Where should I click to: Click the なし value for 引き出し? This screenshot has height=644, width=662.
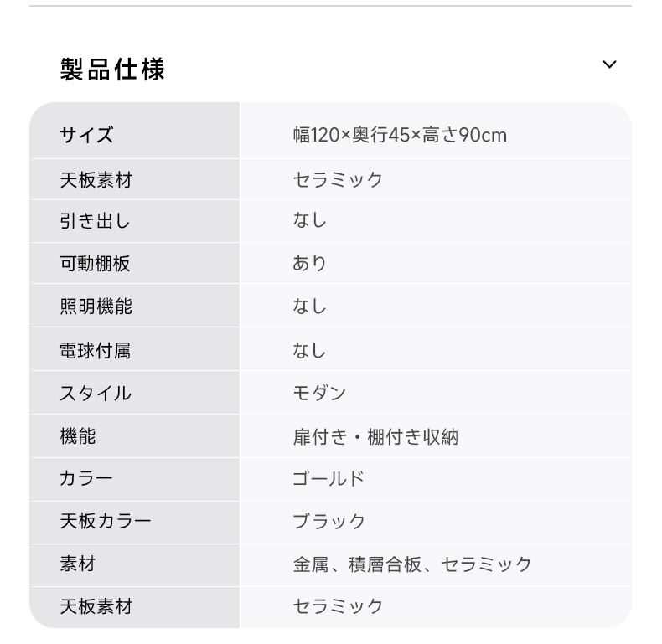[x=310, y=220]
